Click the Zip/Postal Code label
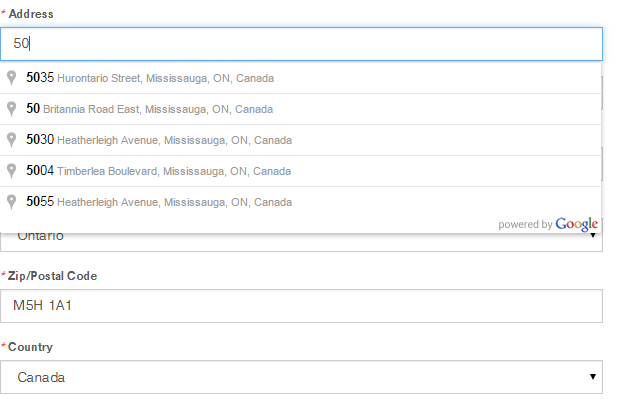 [53, 276]
